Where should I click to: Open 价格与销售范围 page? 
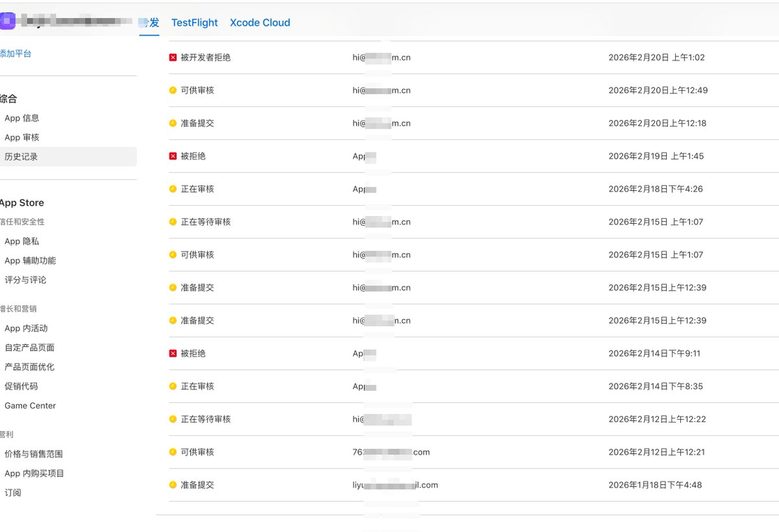(34, 454)
